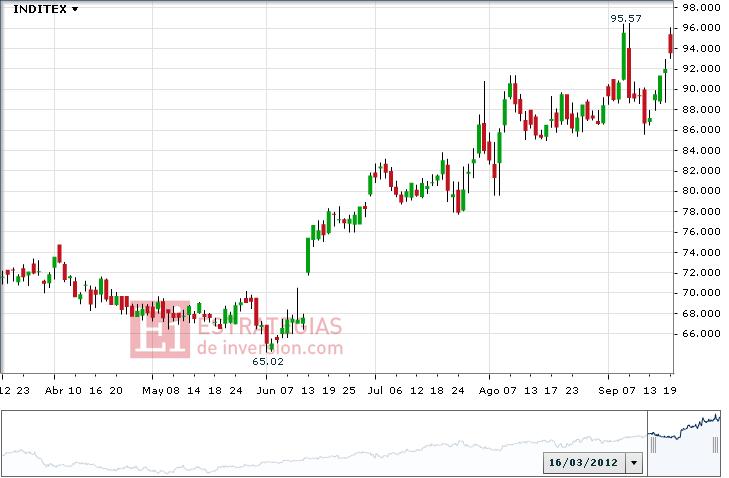Viewport: 729px width, 478px height.
Task: Click the 65.02 low price label
Action: 268,361
